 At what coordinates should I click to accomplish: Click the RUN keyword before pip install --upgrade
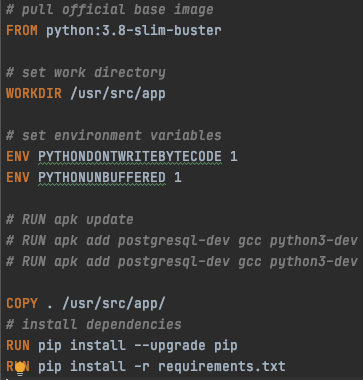18,346
